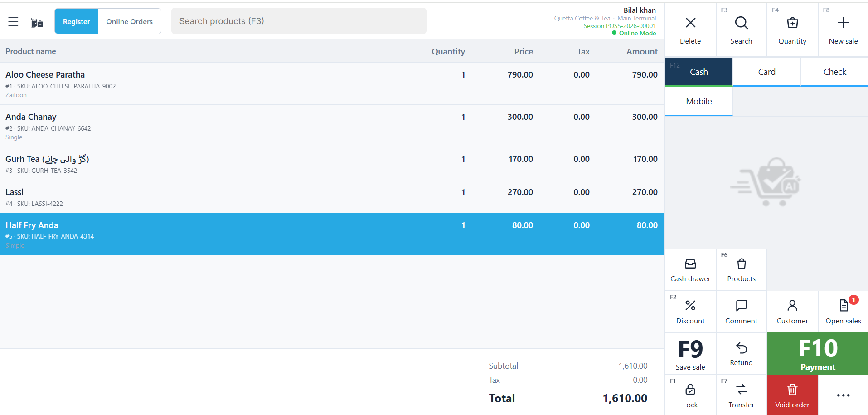Open the Products list (F6)
The width and height of the screenshot is (868, 415).
[741, 270]
